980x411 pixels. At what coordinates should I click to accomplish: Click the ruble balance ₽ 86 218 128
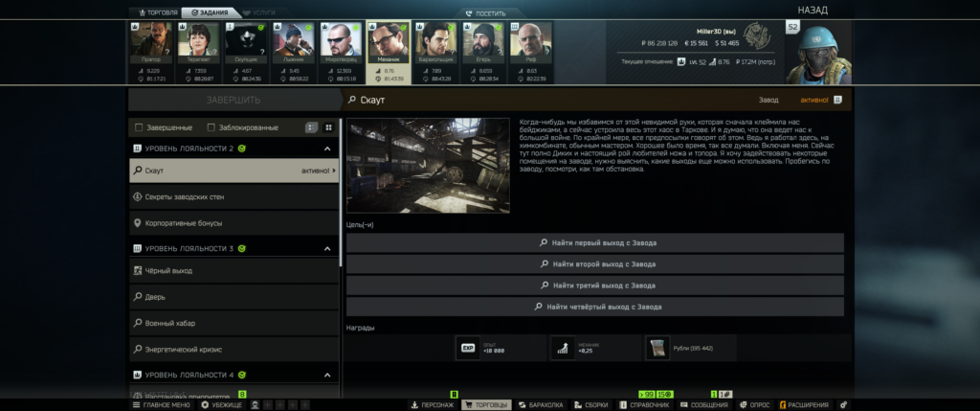[x=660, y=43]
